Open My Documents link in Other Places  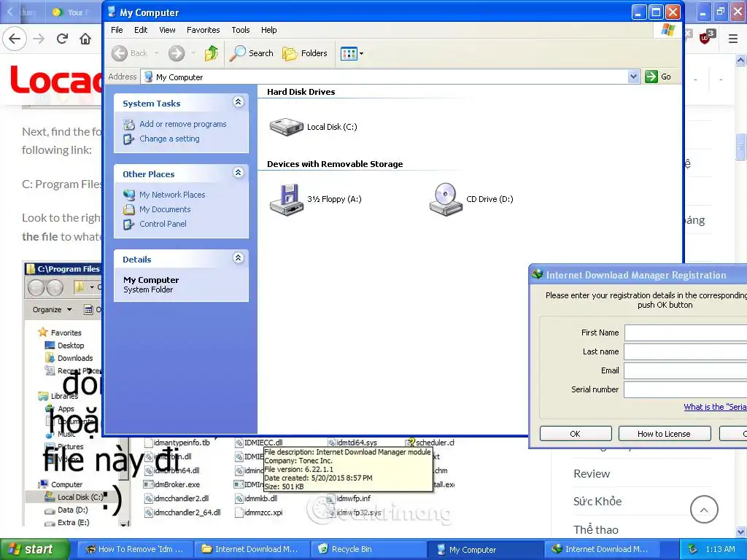pos(165,209)
